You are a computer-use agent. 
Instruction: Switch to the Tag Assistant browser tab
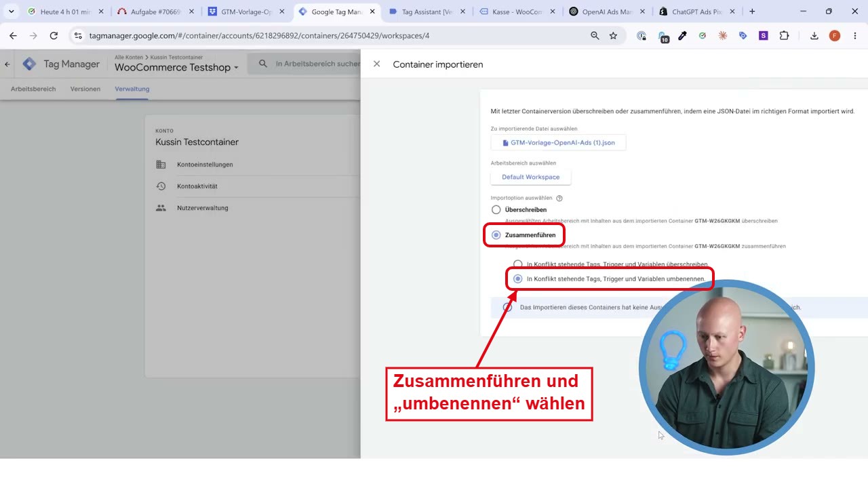click(427, 12)
